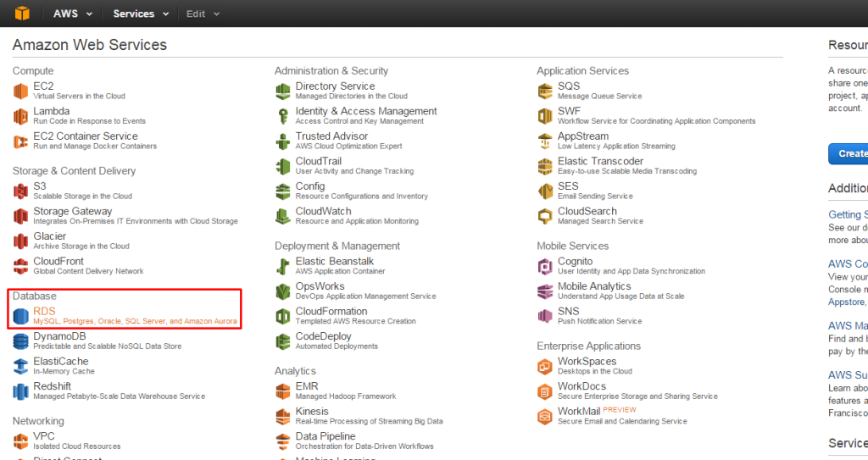Open the Identity & Access Management link
Viewport: 868px width, 460px height.
click(x=366, y=111)
